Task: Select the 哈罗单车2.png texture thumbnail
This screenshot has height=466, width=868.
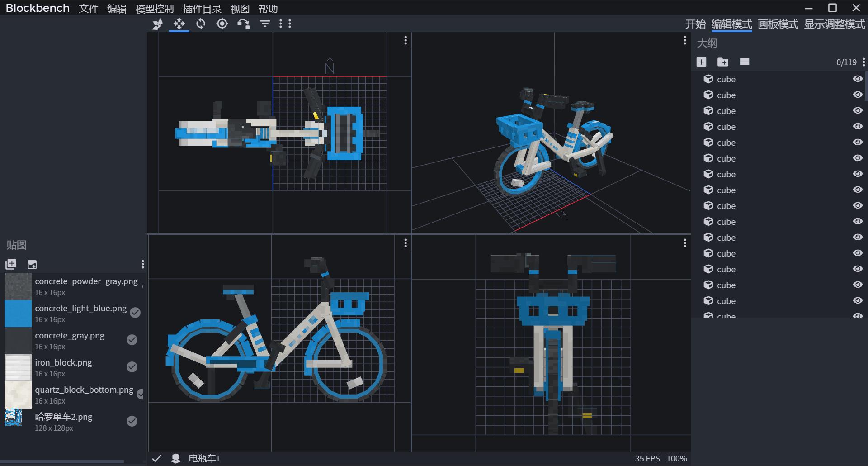Action: coord(14,418)
